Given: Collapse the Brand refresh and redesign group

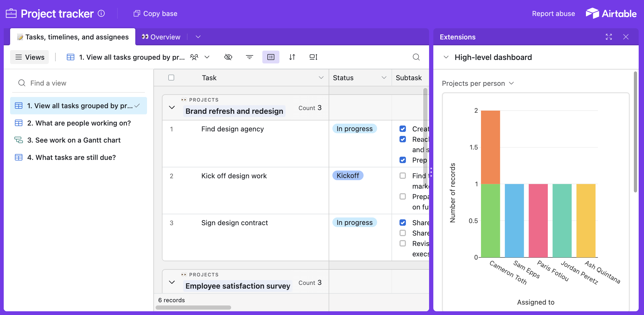Looking at the screenshot, I should point(172,108).
